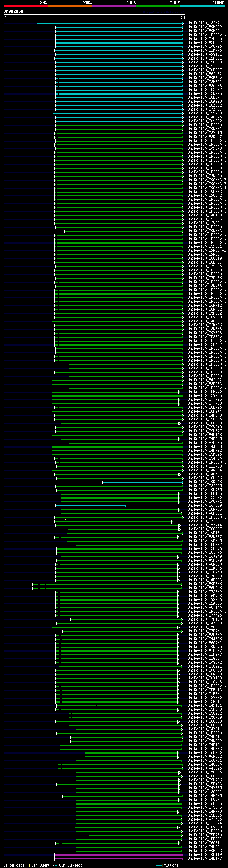Open hit UniRef100_A7P925
The image size is (228, 868).
click(204, 39)
